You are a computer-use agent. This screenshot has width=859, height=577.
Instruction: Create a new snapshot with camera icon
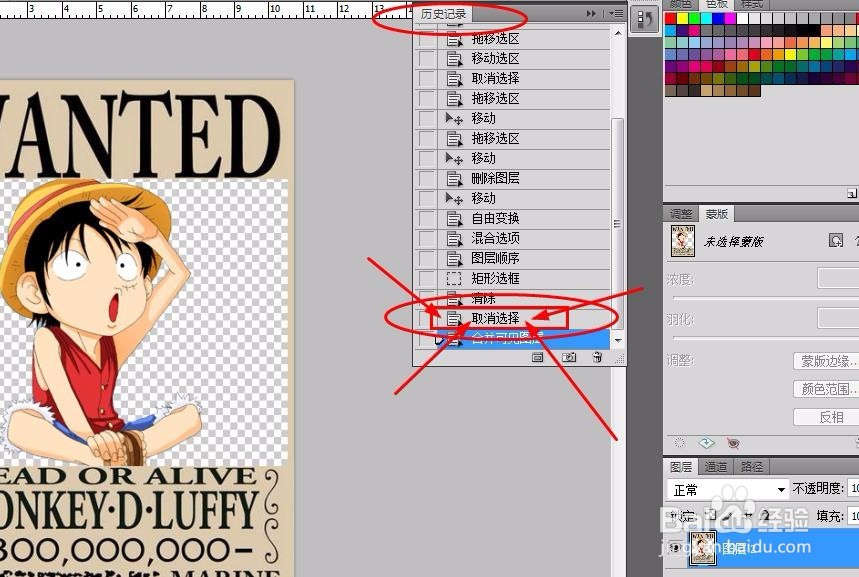click(x=569, y=357)
